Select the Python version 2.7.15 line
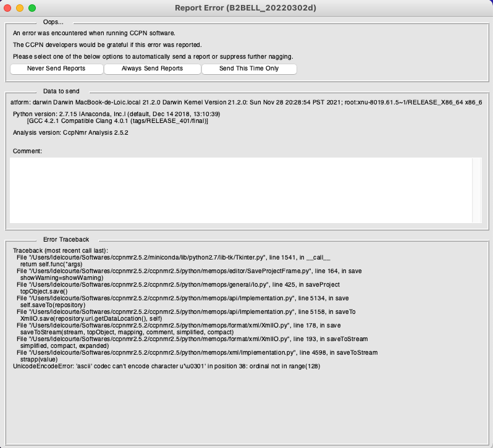 (x=117, y=114)
